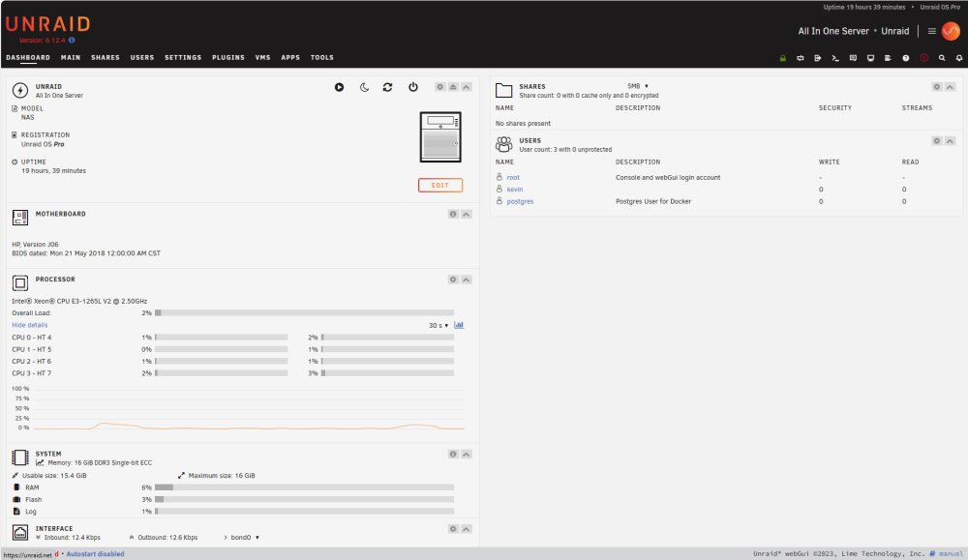Screen dimensions: 968x560
Task: Open the 30 s interval dropdown
Action: (439, 325)
